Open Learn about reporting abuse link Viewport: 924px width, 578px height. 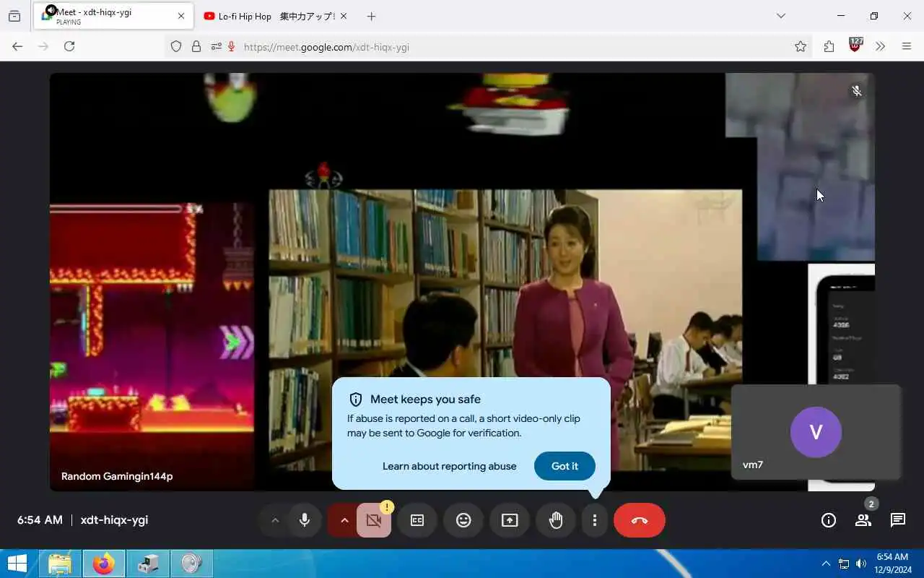(x=449, y=466)
